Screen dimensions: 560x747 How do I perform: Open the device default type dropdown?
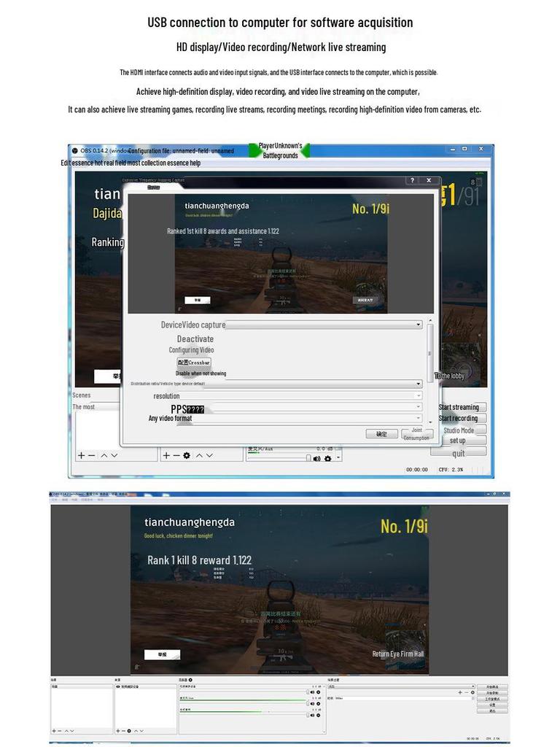314,384
